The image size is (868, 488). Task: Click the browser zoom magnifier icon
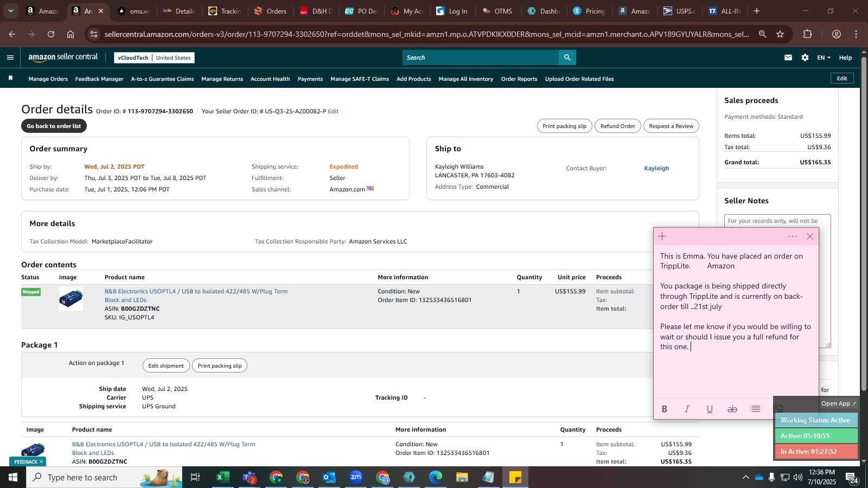click(763, 34)
